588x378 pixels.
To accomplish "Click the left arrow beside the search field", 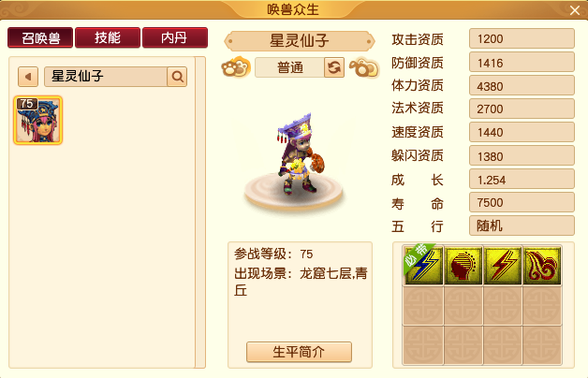I will click(x=28, y=77).
